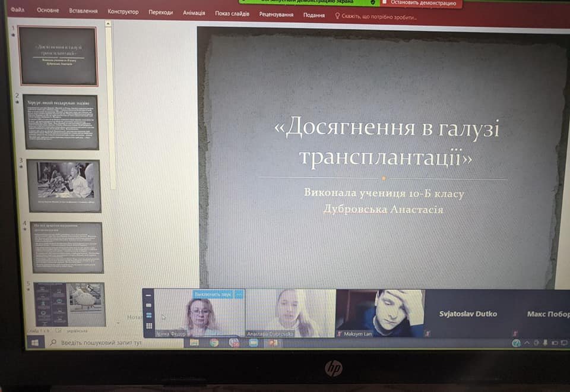Switch to the Основне ribbon tab
Viewport: 570px width, 392px height.
47,10
